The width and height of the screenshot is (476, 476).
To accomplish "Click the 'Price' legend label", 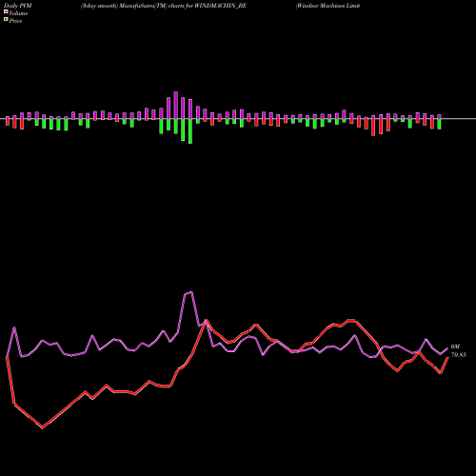I will tap(15, 21).
